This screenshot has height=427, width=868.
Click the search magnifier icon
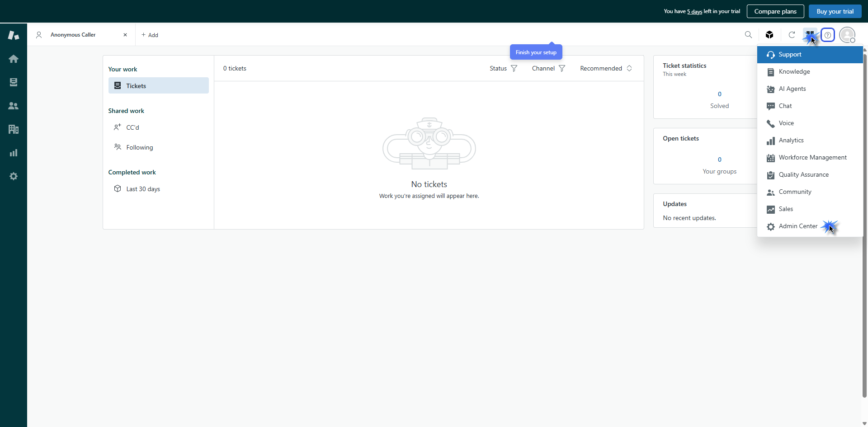(748, 35)
